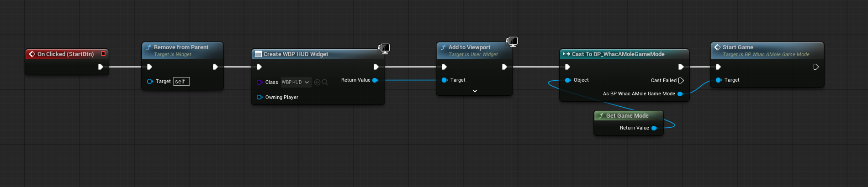Open the WBP HUD class dropdown
Screen dimensions: 868x187
coord(296,83)
